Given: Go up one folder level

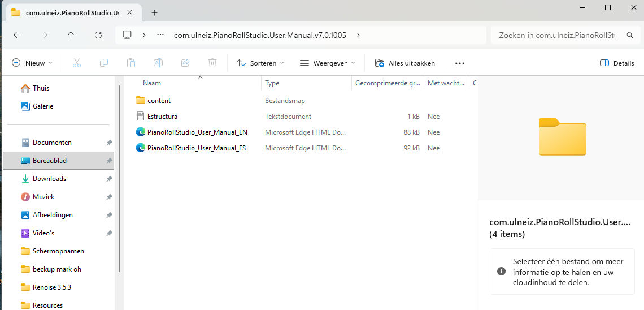Looking at the screenshot, I should point(71,35).
